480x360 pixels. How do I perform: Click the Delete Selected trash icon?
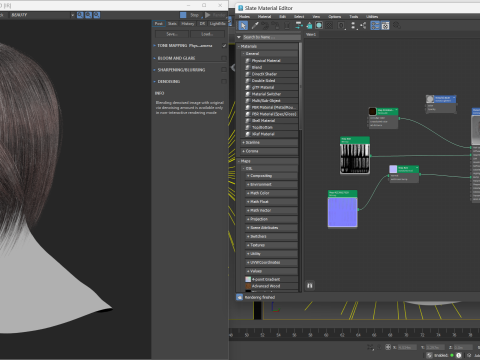287,25
